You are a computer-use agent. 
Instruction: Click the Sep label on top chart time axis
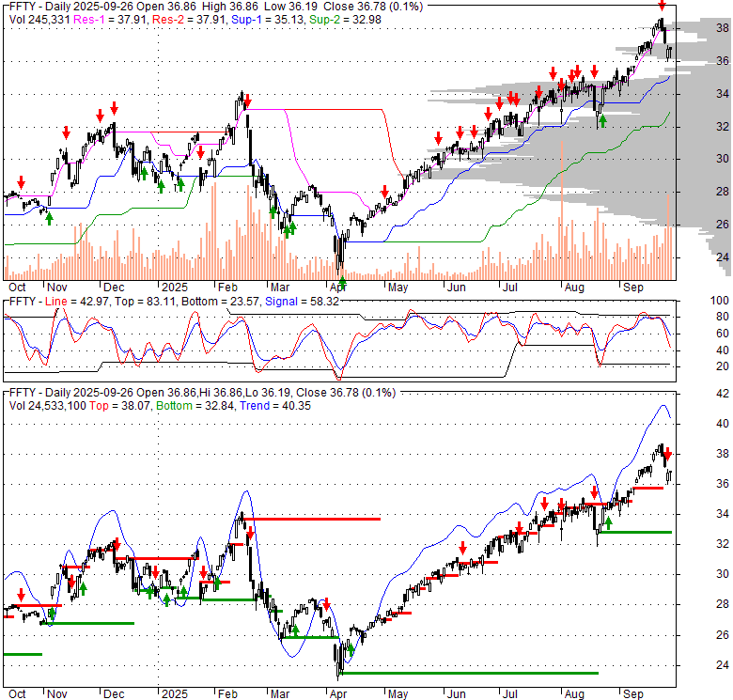[633, 288]
